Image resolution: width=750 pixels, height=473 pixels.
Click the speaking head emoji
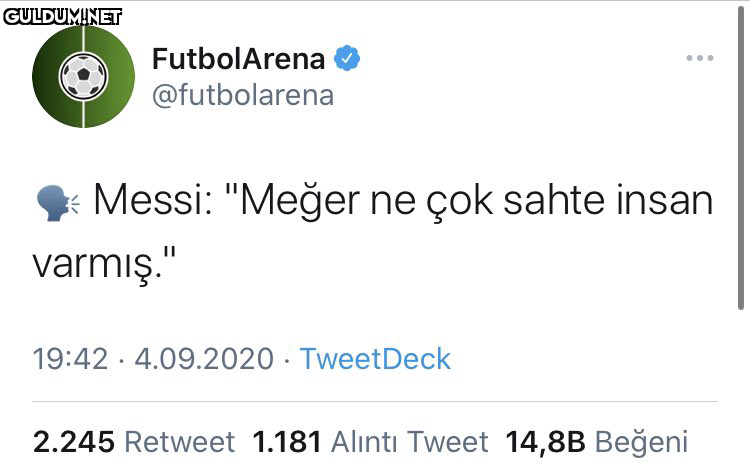[57, 203]
